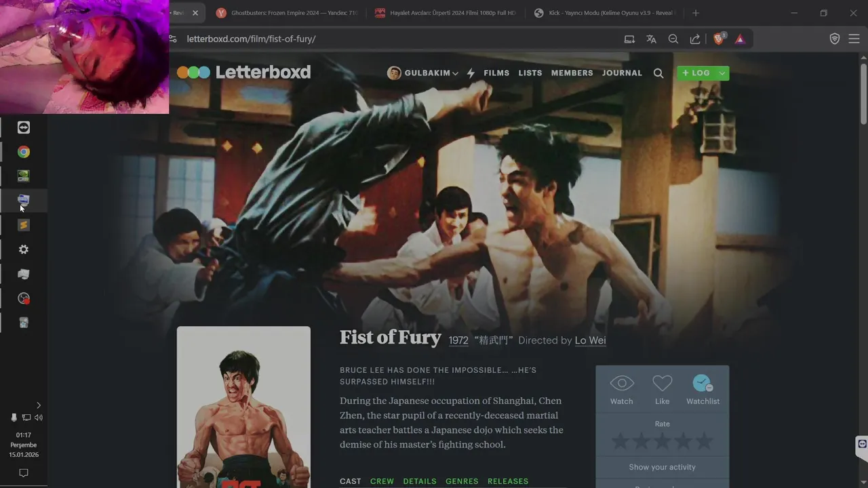Open Brave Rewards triangle icon
Screen dimensions: 868x488
tap(740, 39)
